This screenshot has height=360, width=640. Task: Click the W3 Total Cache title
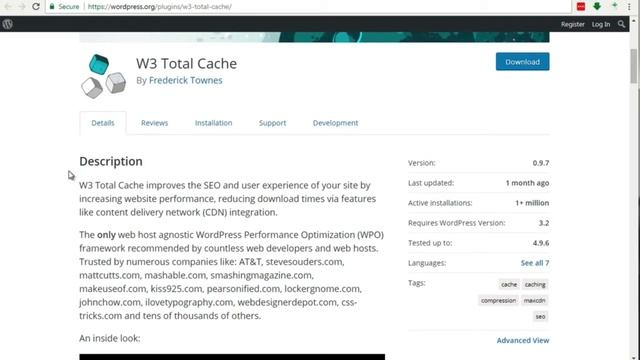pyautogui.click(x=187, y=64)
